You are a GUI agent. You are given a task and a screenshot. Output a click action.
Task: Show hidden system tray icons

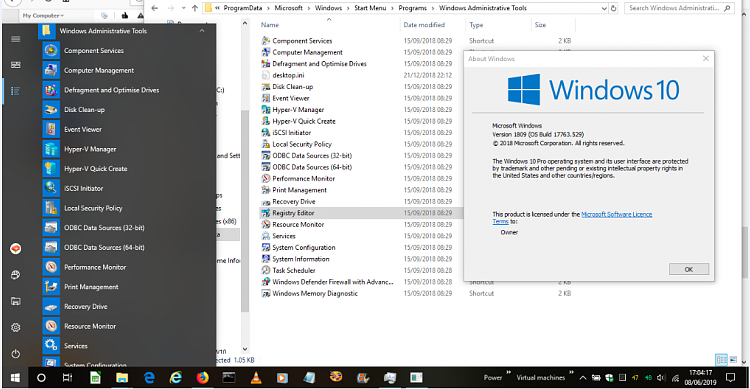point(583,378)
